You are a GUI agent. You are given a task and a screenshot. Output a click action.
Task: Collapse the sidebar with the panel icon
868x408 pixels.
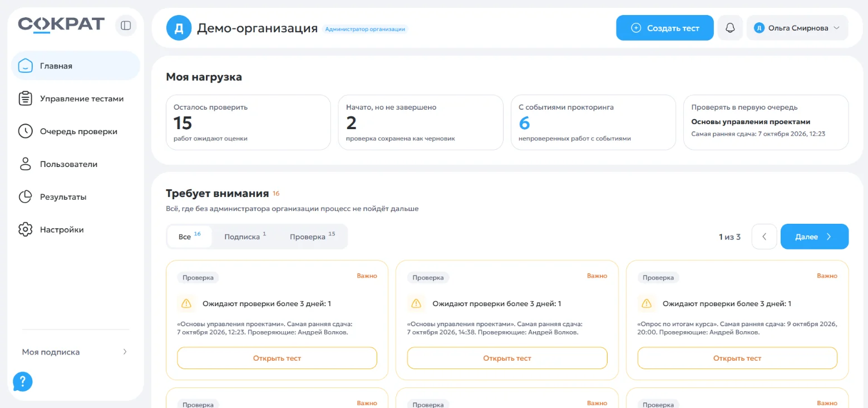(x=125, y=26)
